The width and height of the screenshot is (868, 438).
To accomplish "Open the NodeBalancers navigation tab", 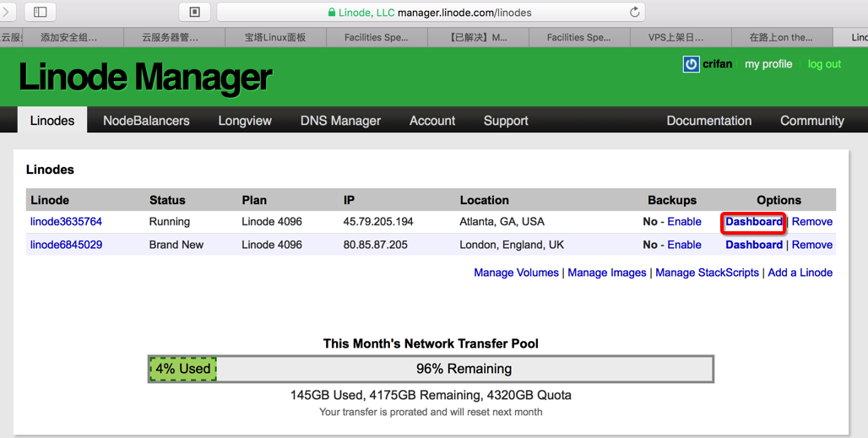I will point(146,121).
